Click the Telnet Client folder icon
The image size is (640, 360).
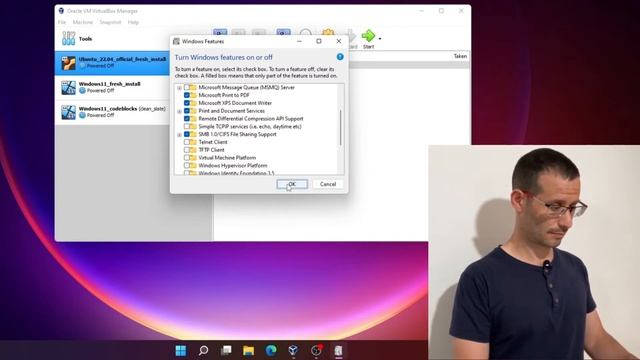point(193,142)
